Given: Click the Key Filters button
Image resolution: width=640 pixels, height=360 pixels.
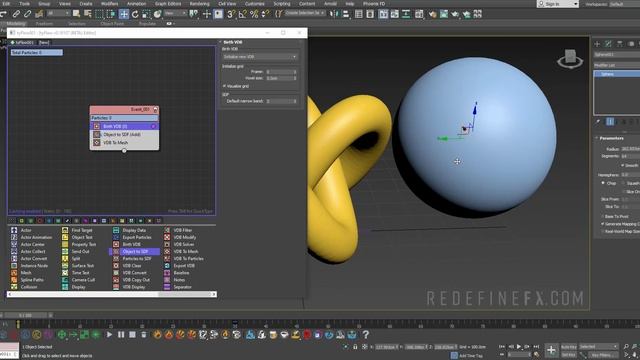Looking at the screenshot, I should [x=602, y=355].
